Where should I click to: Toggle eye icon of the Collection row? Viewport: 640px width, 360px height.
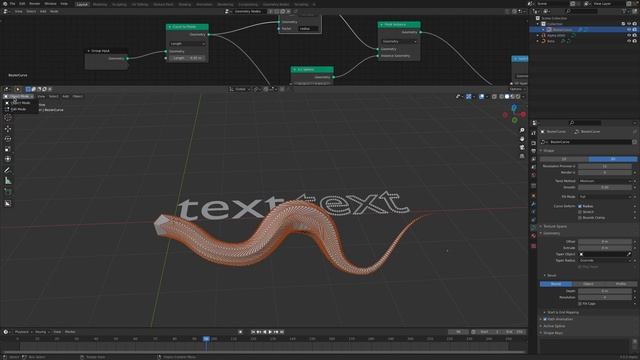pyautogui.click(x=629, y=24)
